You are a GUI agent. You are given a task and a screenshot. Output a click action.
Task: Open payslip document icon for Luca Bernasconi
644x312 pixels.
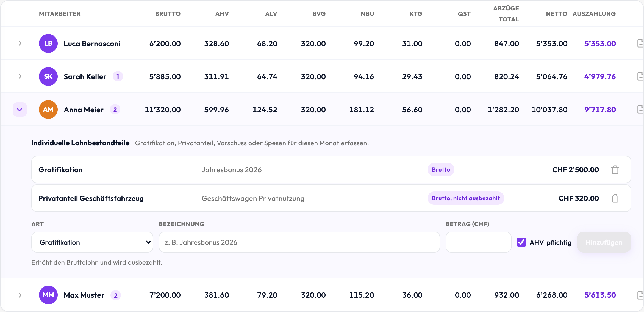640,43
